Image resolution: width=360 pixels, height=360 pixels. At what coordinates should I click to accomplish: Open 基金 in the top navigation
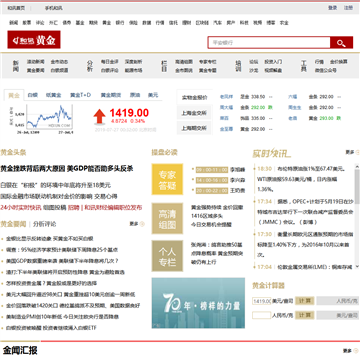pos(80,23)
